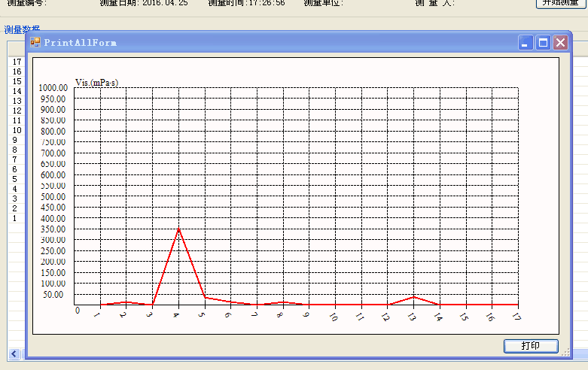Maximize the PrintAllForm window
The image size is (588, 370).
(543, 43)
